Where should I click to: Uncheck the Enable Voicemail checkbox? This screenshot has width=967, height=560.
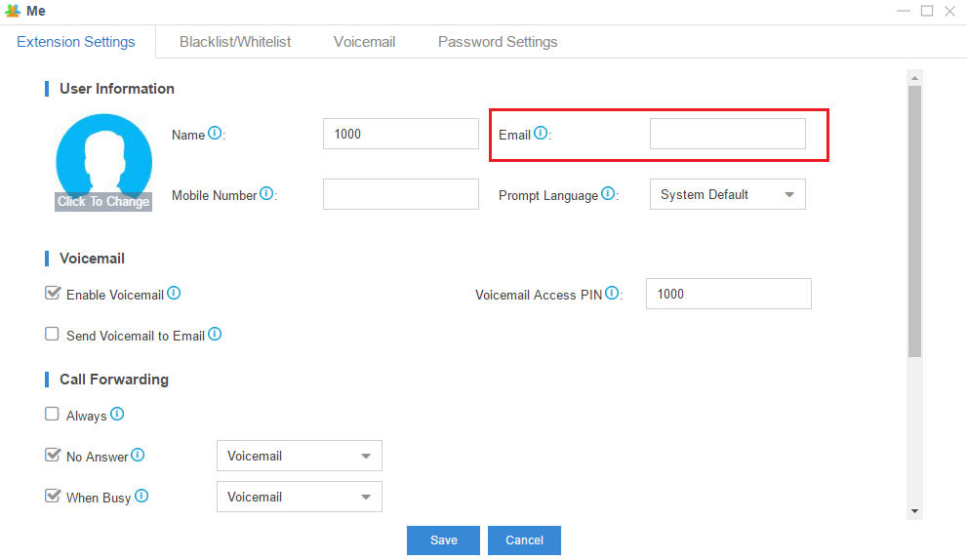point(53,293)
